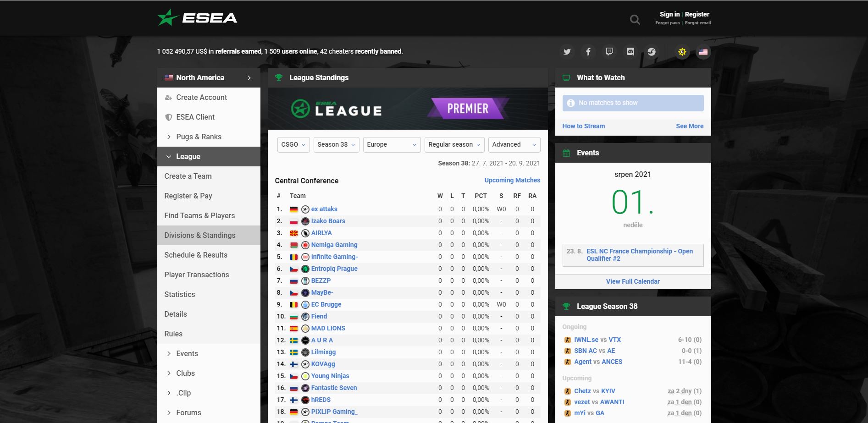Open Statistics menu item
The height and width of the screenshot is (423, 868).
click(x=209, y=295)
